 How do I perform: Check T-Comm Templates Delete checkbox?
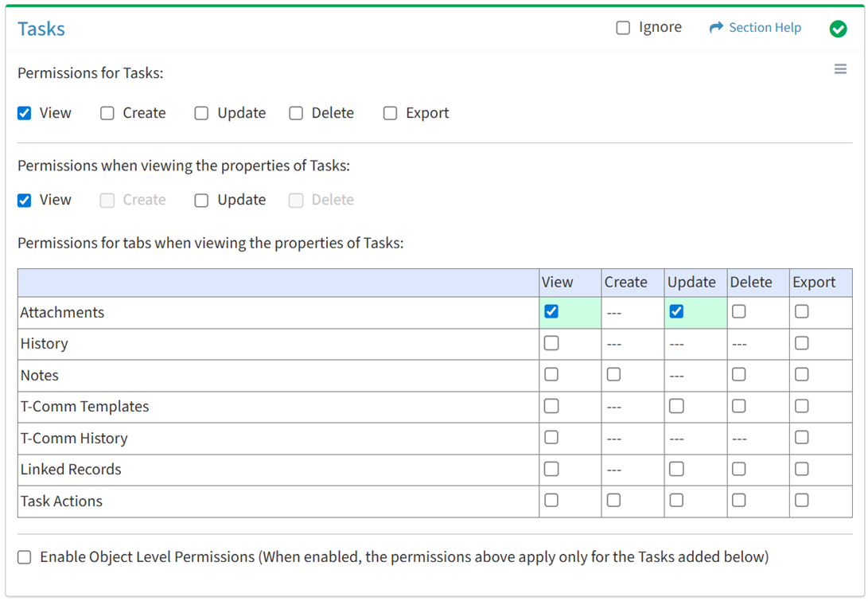coord(739,406)
